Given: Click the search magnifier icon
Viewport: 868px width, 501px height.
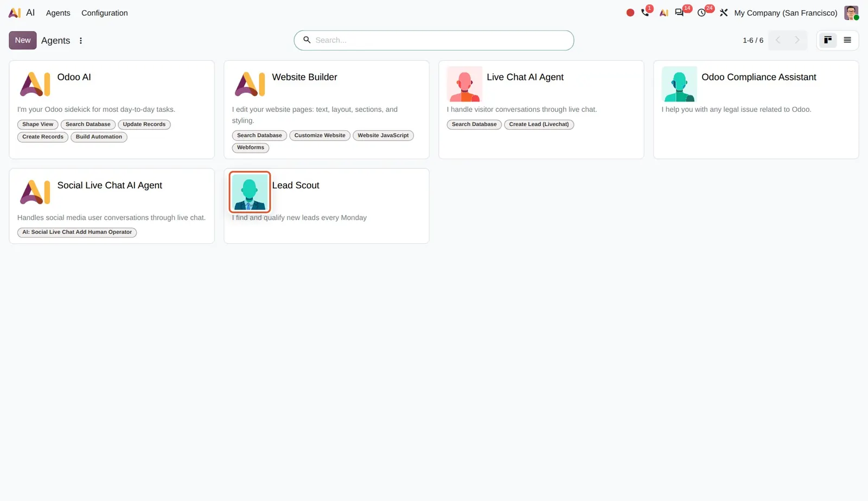Looking at the screenshot, I should click(307, 40).
